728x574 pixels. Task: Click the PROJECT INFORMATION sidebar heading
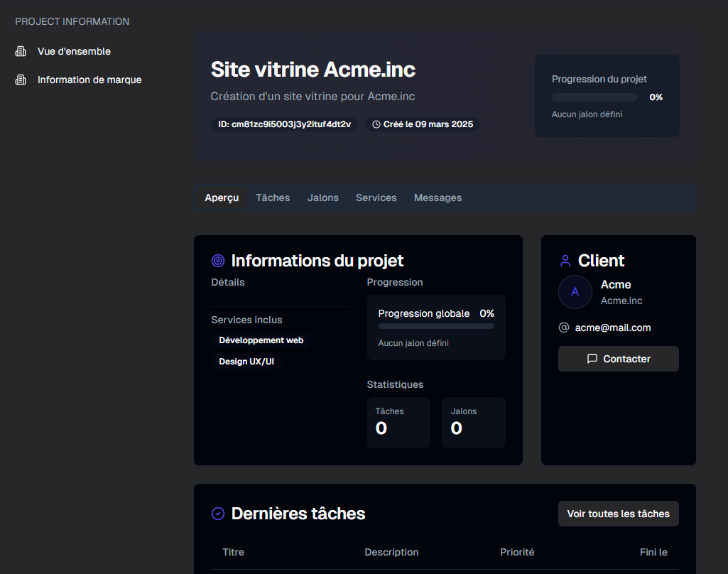[72, 22]
